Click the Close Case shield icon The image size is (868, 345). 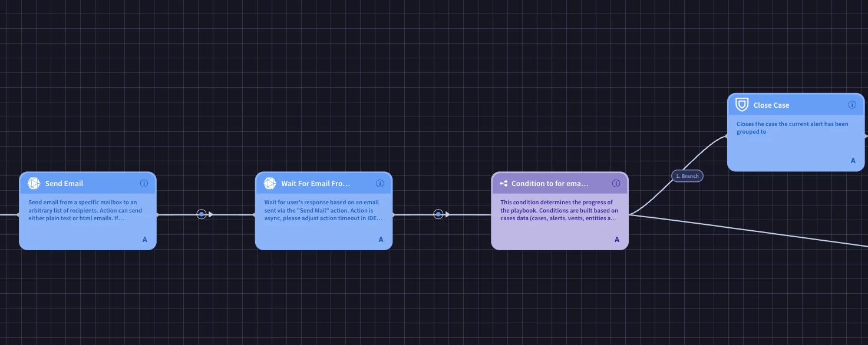(742, 105)
